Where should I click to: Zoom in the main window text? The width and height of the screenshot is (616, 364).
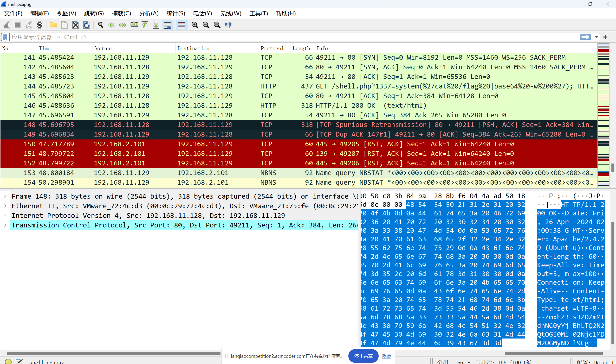point(195,25)
